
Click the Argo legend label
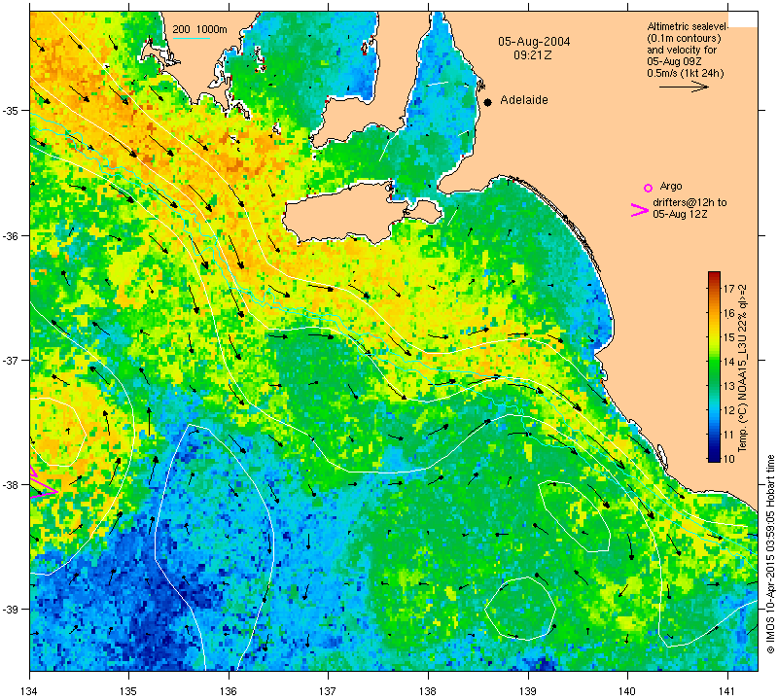671,187
